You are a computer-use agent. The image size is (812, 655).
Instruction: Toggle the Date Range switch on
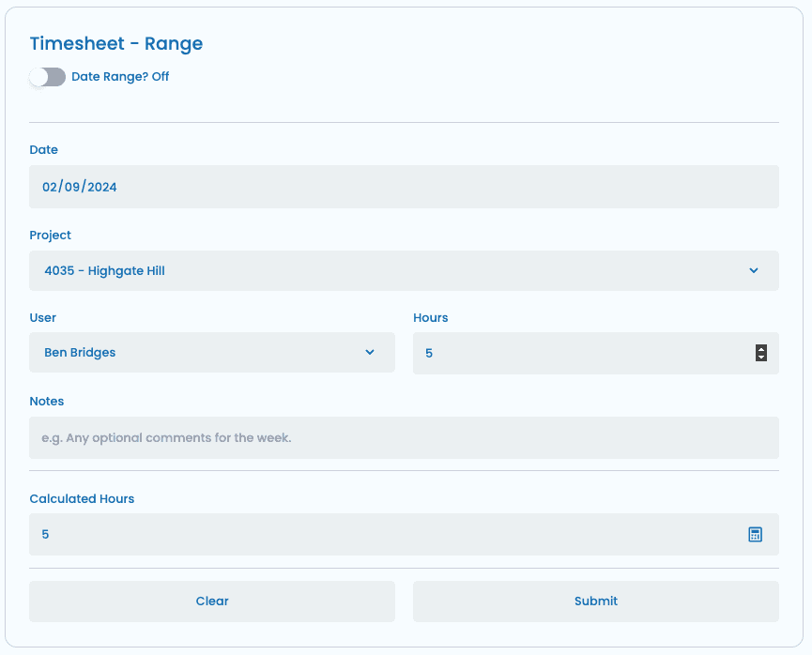(x=47, y=77)
